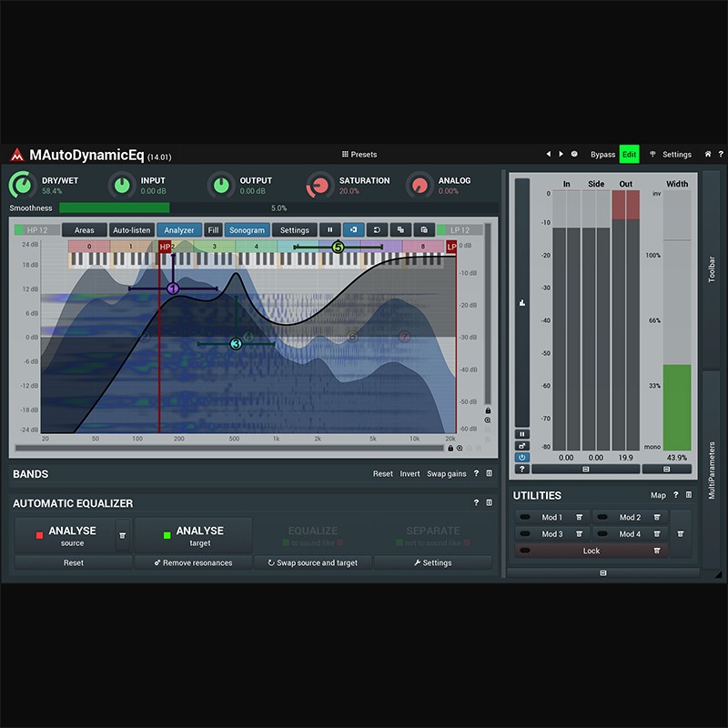Click Remove resonances button

pyautogui.click(x=193, y=562)
